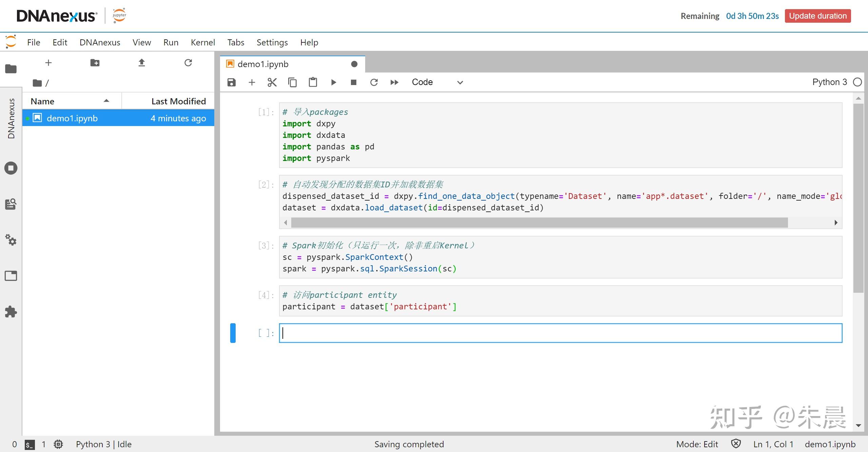Image resolution: width=868 pixels, height=452 pixels.
Task: Toggle trusted notebook shield icon
Action: [735, 444]
